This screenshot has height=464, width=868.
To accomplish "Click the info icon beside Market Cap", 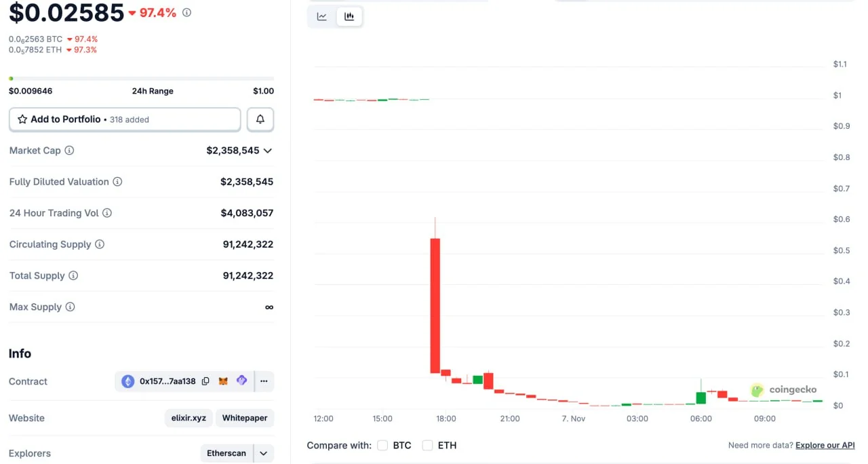I will (x=69, y=151).
